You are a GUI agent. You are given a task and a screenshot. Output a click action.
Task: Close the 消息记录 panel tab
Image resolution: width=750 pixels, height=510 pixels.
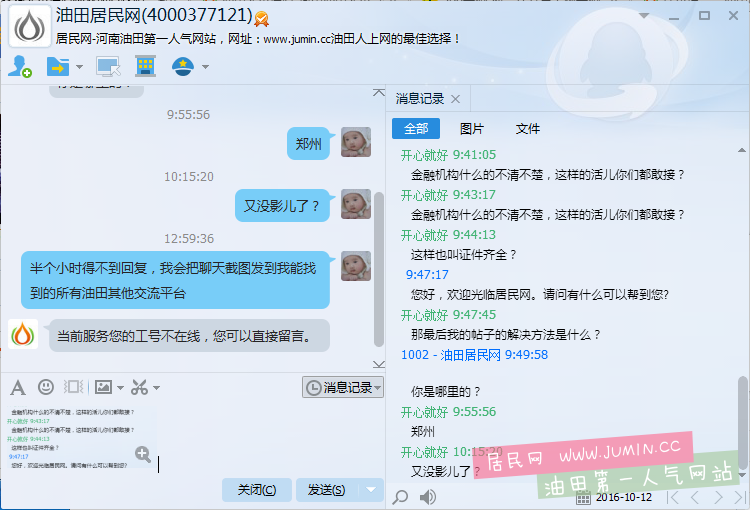point(455,99)
